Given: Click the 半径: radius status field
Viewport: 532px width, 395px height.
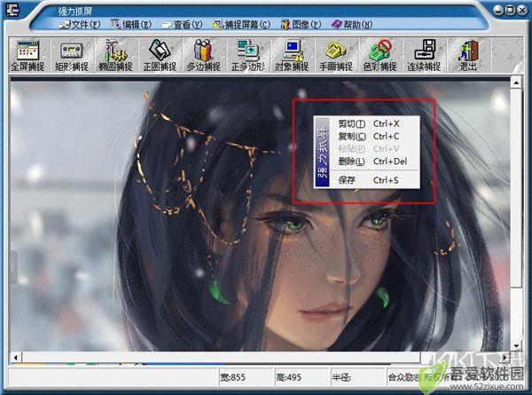Looking at the screenshot, I should click(x=357, y=377).
